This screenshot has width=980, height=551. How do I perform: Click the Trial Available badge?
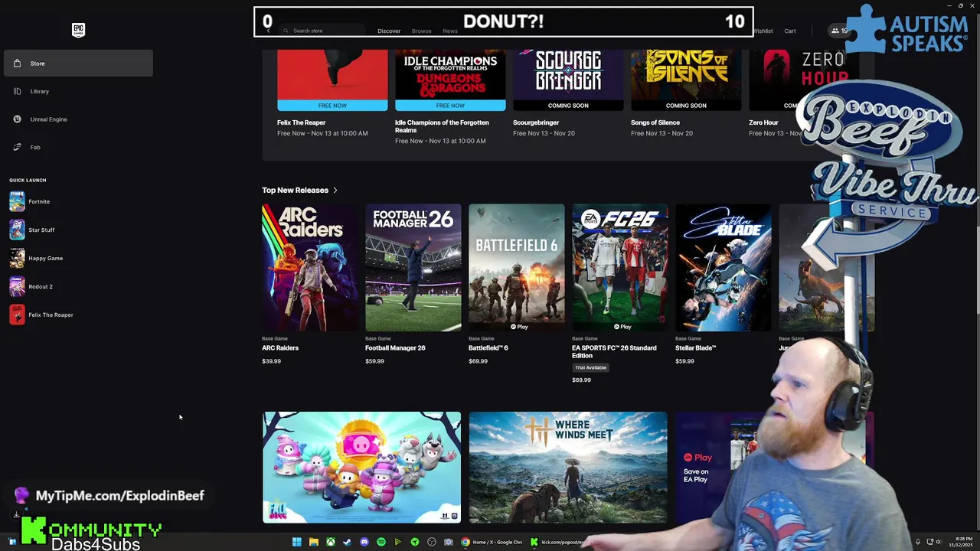[x=591, y=367]
